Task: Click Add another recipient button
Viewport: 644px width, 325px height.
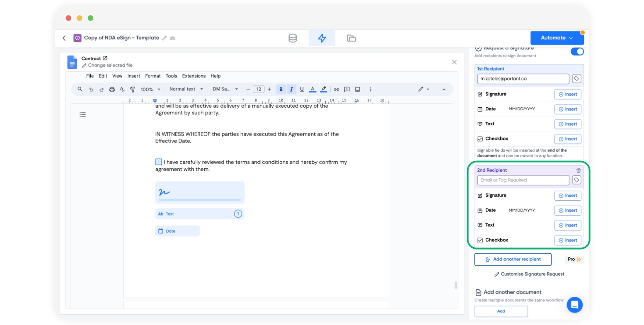Action: pyautogui.click(x=513, y=260)
